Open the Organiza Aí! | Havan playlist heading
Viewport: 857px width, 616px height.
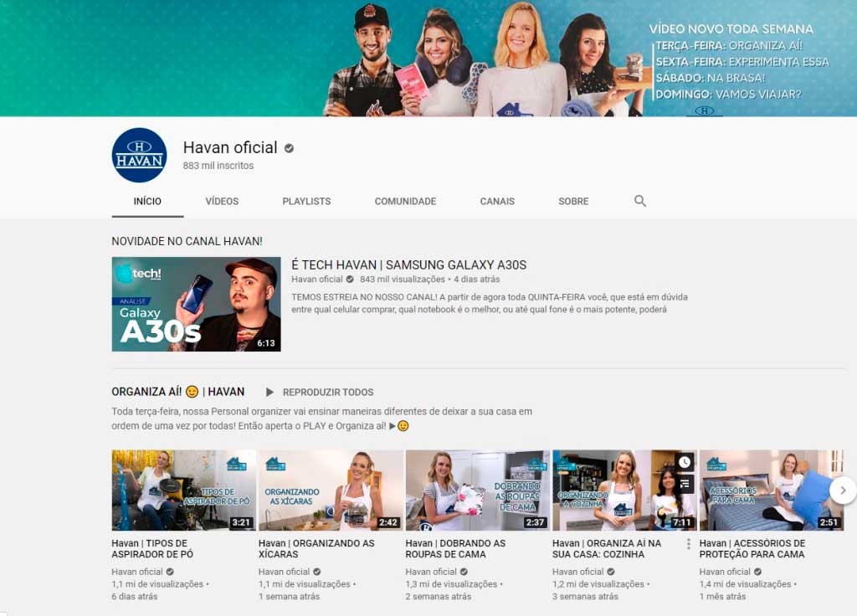pyautogui.click(x=177, y=392)
